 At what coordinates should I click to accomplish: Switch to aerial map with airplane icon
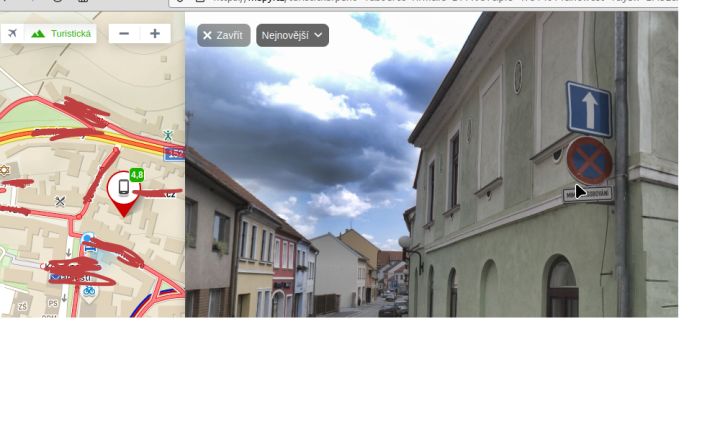[x=12, y=34]
